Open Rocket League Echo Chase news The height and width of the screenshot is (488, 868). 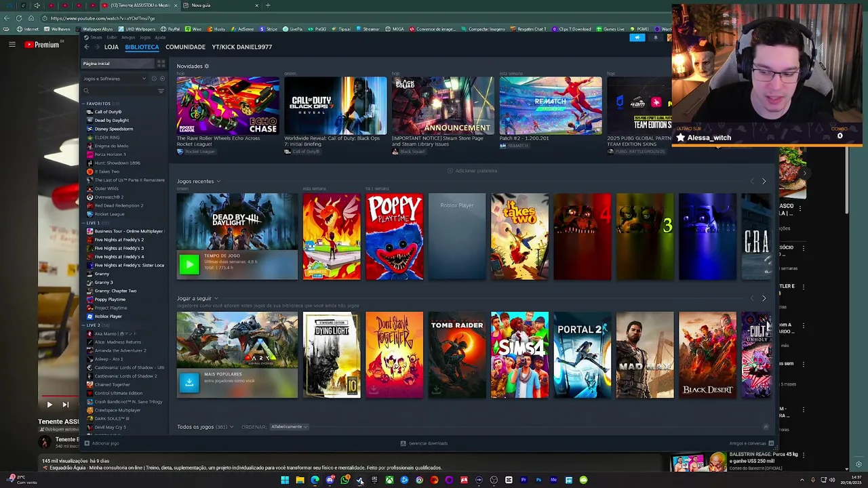(x=228, y=105)
